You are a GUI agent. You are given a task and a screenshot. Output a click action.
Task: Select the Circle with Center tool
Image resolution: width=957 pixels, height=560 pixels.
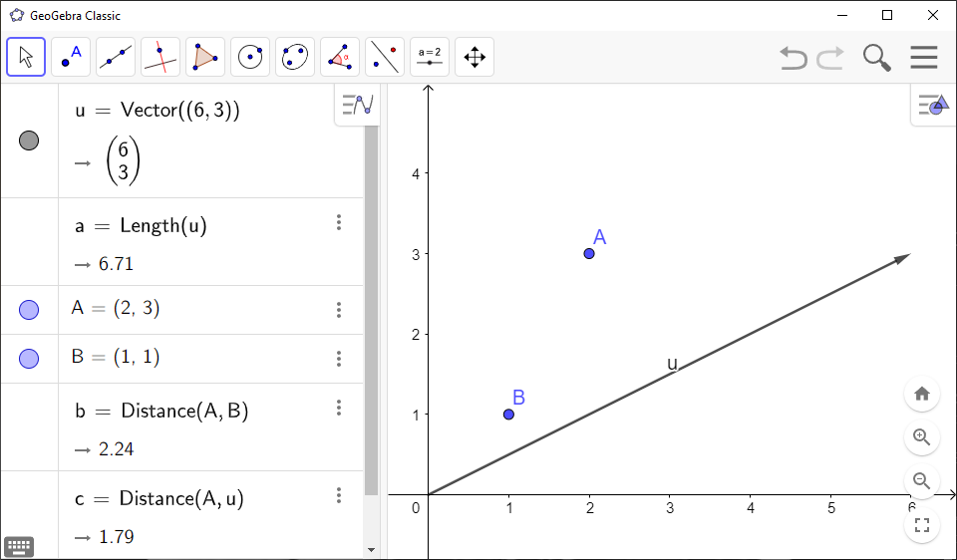[x=250, y=57]
